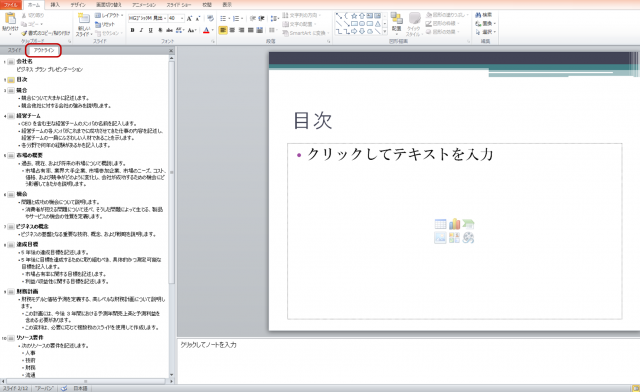Insert picture from file via placeholder icon
The height and width of the screenshot is (392, 640).
(x=440, y=238)
